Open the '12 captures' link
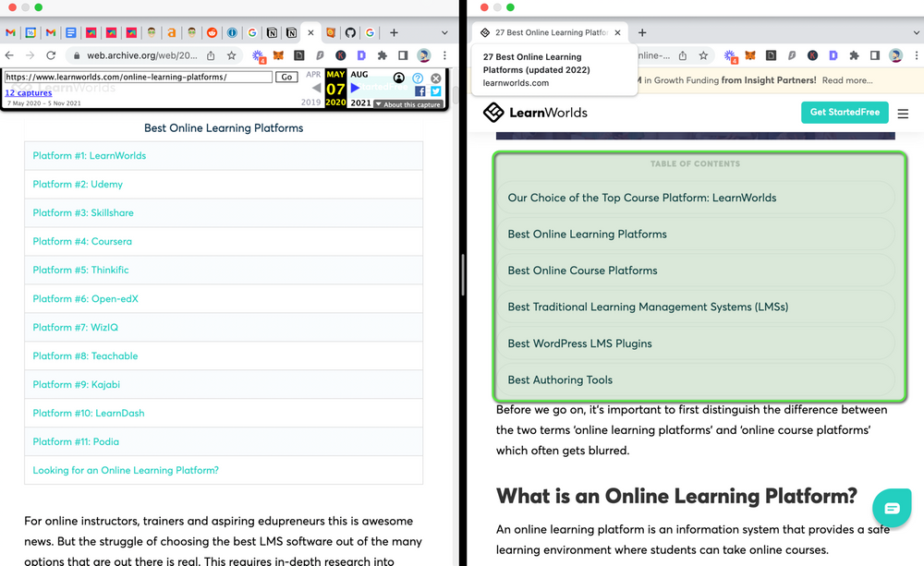924x566 pixels. tap(29, 93)
